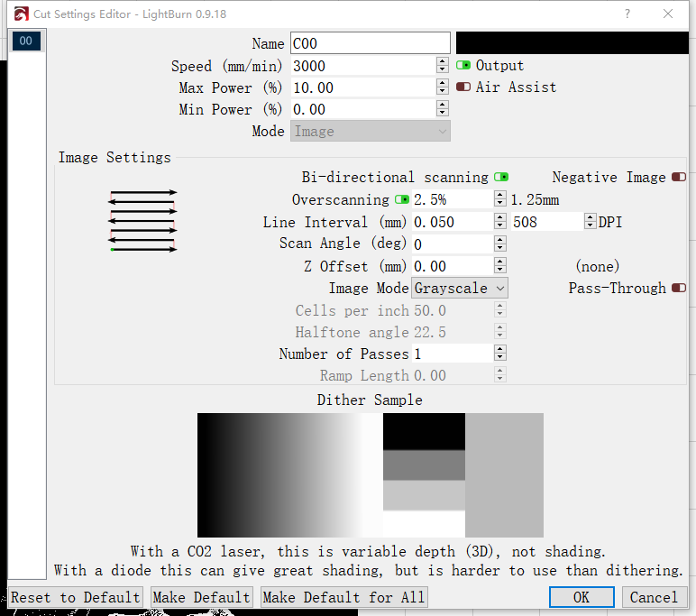696x616 pixels.
Task: Open the Mode dropdown showing Image
Action: coord(371,131)
